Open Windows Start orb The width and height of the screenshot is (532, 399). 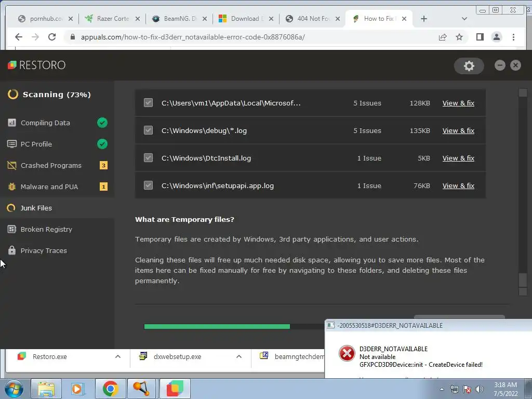(14, 389)
